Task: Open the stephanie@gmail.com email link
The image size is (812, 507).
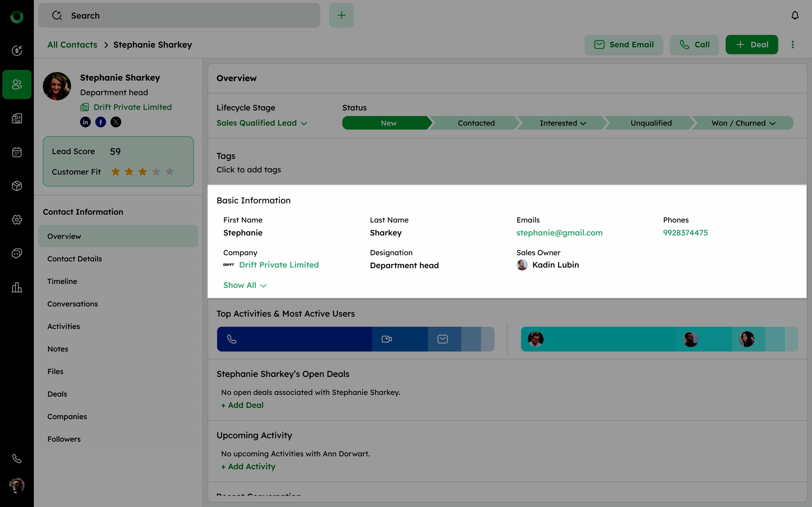Action: 559,233
